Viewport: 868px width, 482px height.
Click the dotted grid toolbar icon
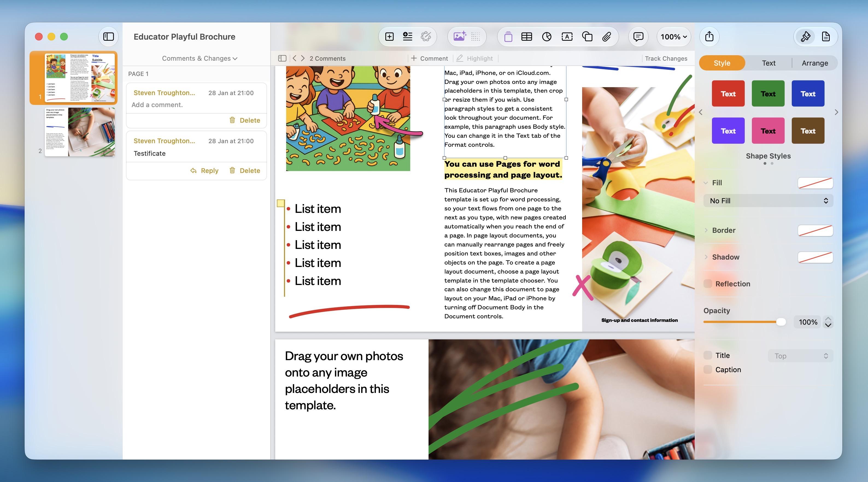[x=476, y=36]
